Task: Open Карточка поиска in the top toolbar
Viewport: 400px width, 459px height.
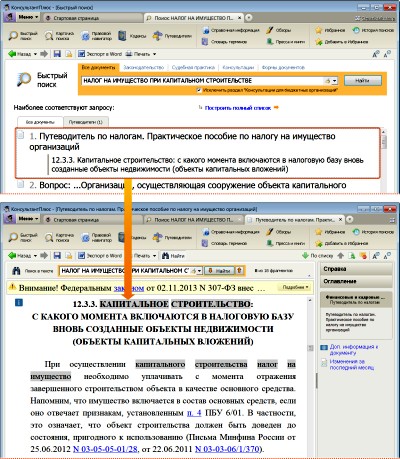Action: [60, 36]
